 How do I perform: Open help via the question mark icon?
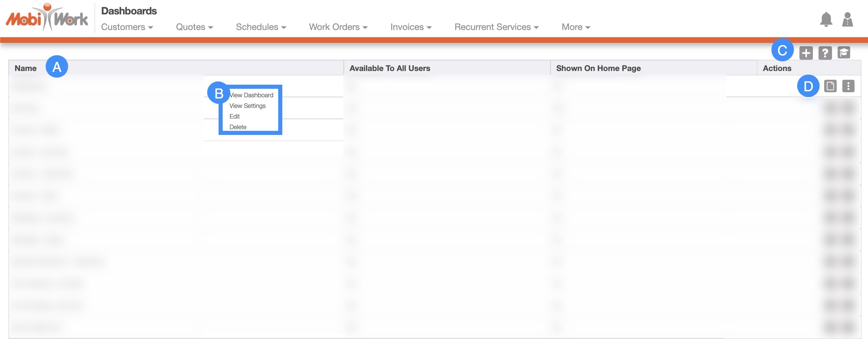click(x=825, y=53)
